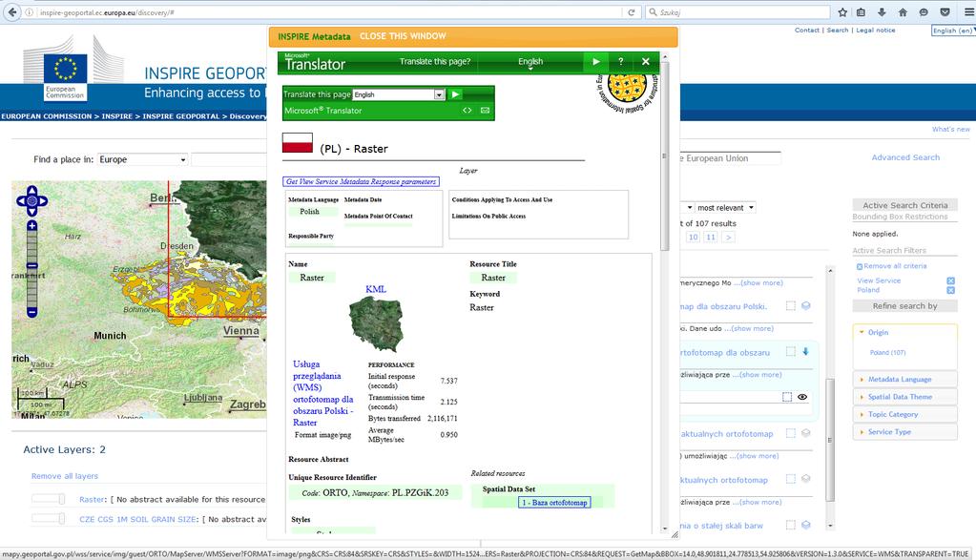976x560 pixels.
Task: Click the Poland orthophoto thumbnail in the metadata
Action: [x=376, y=324]
